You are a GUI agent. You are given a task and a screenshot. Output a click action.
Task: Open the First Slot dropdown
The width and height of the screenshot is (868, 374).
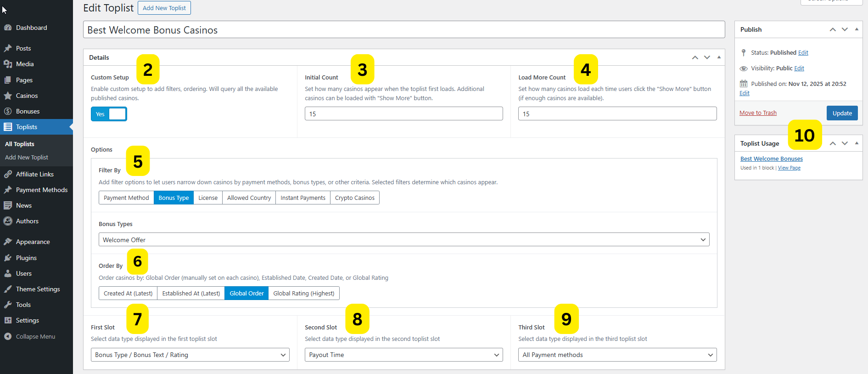click(x=190, y=355)
